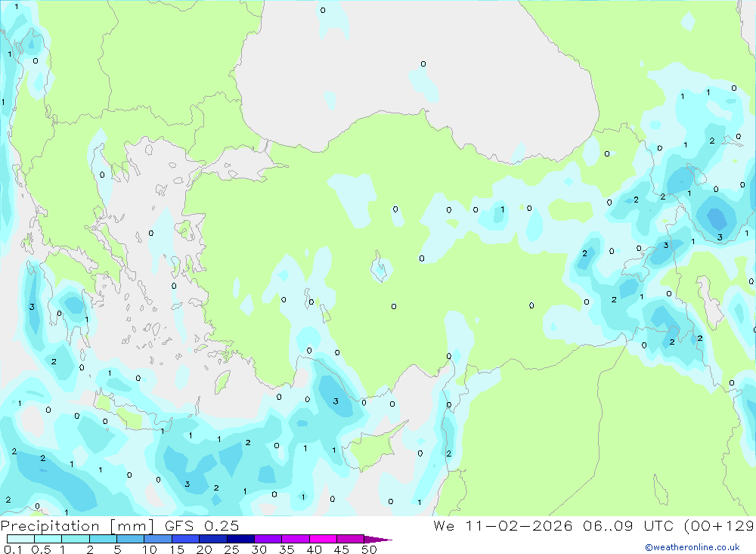Select the 30–35 mm purple legend swatch
The image size is (756, 554).
268,539
